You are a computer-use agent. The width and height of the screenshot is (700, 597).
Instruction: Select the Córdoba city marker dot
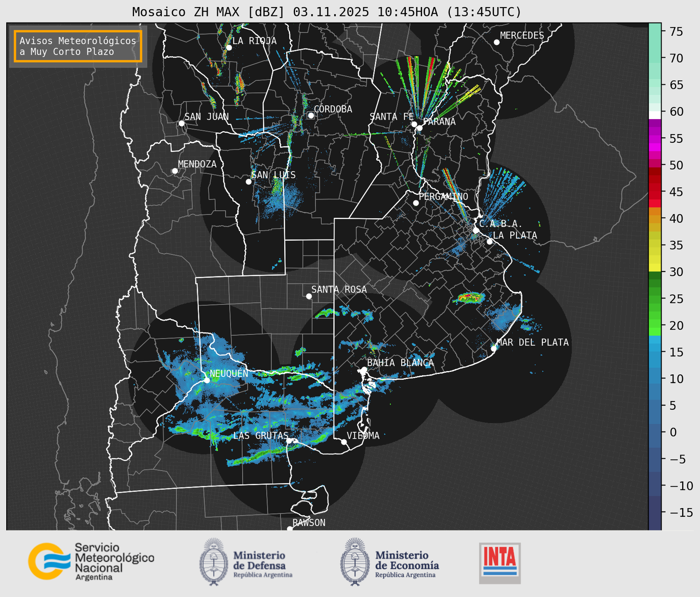click(x=311, y=115)
